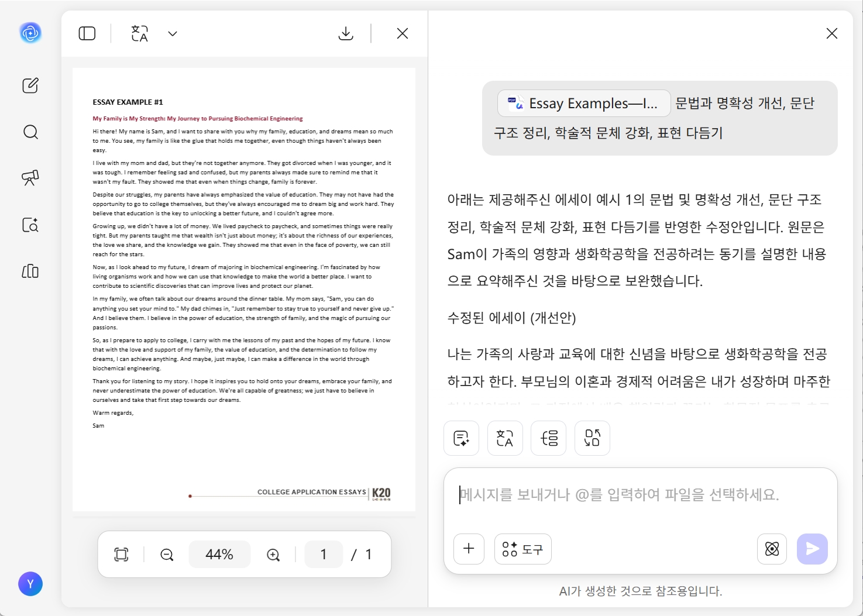Screen dimensions: 863x616
Task: Open search from the left sidebar
Action: (x=30, y=132)
